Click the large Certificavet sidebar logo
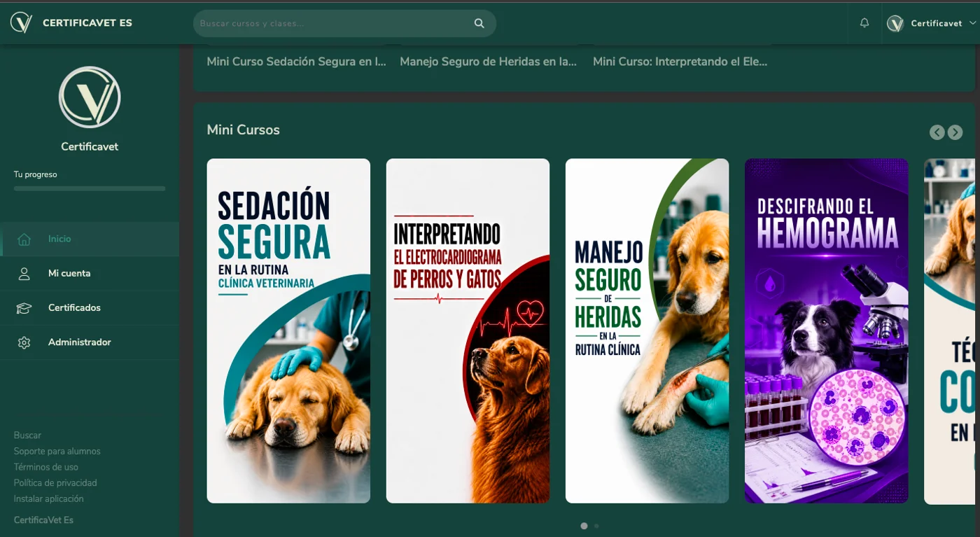Screen dimensions: 980x537 pos(90,97)
